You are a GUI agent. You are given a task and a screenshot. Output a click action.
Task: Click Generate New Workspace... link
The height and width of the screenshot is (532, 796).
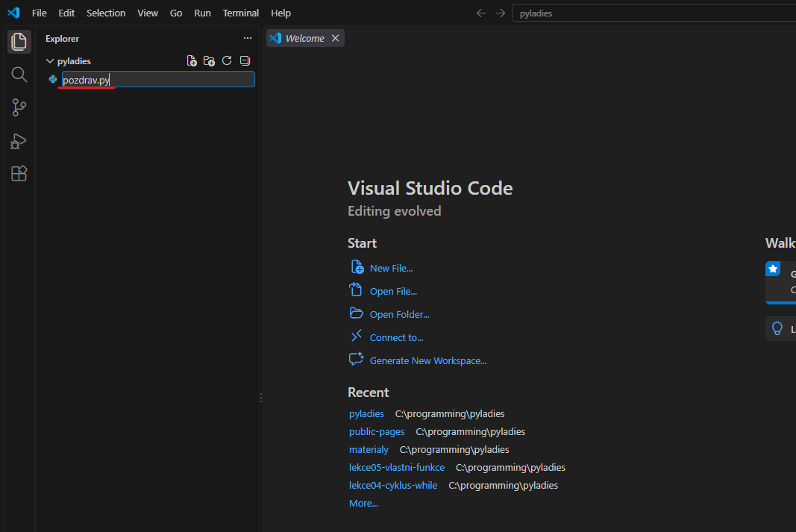coord(428,361)
